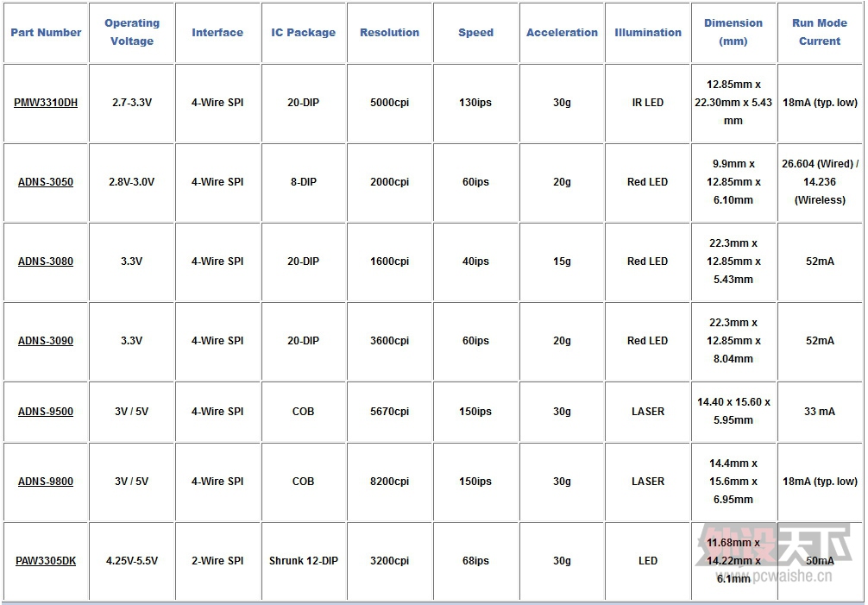Click the Resolution column header
Viewport: 868px width, 605px height.
coord(390,32)
